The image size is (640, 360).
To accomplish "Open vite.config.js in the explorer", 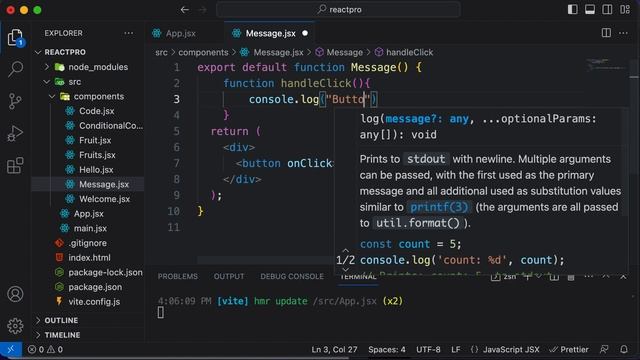I will (94, 302).
